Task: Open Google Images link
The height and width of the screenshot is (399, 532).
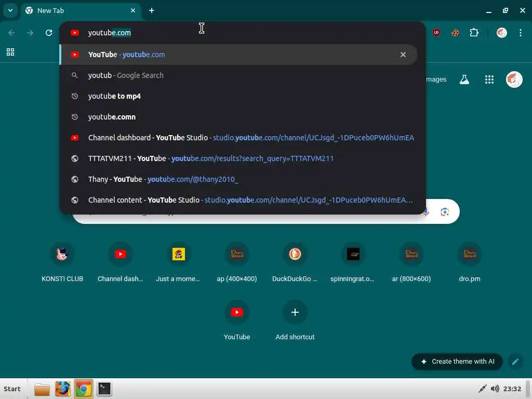Action: click(x=436, y=79)
